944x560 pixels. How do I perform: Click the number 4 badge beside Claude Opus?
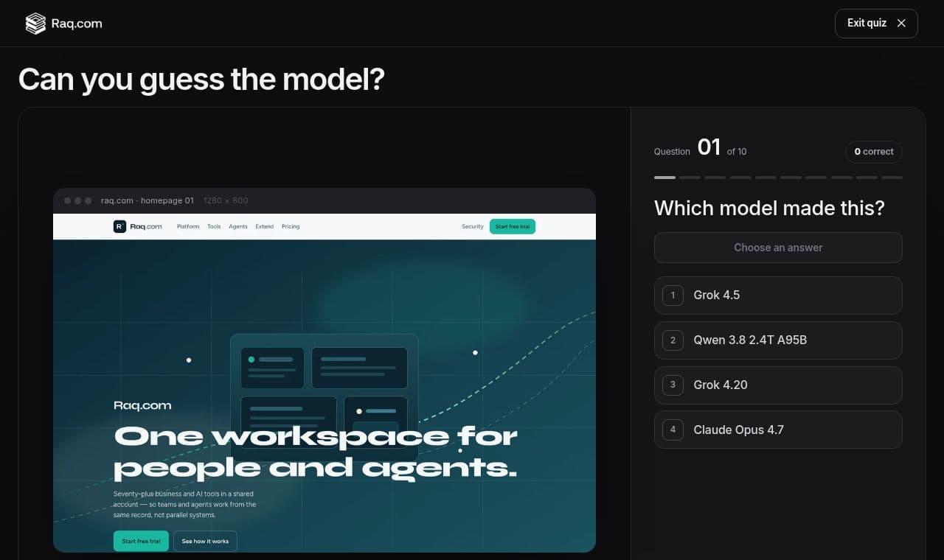[x=673, y=430]
